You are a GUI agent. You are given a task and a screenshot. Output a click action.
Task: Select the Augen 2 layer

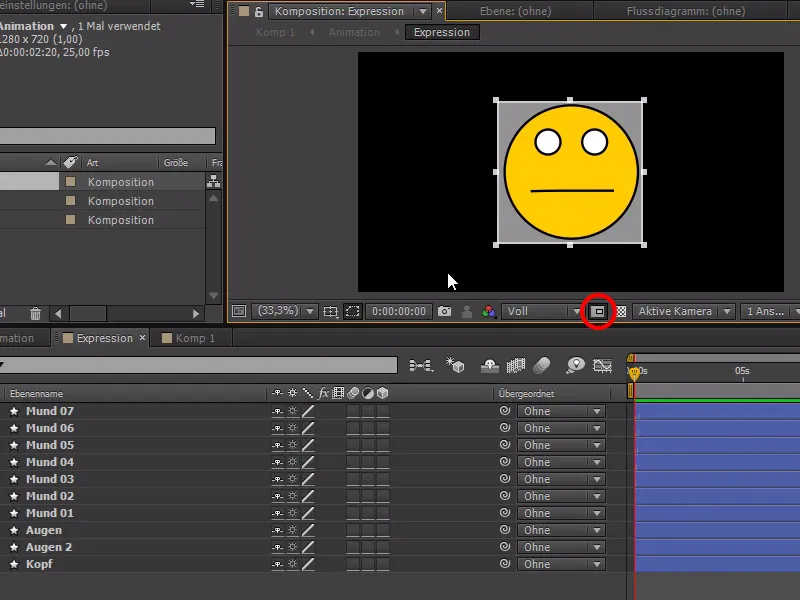(49, 547)
